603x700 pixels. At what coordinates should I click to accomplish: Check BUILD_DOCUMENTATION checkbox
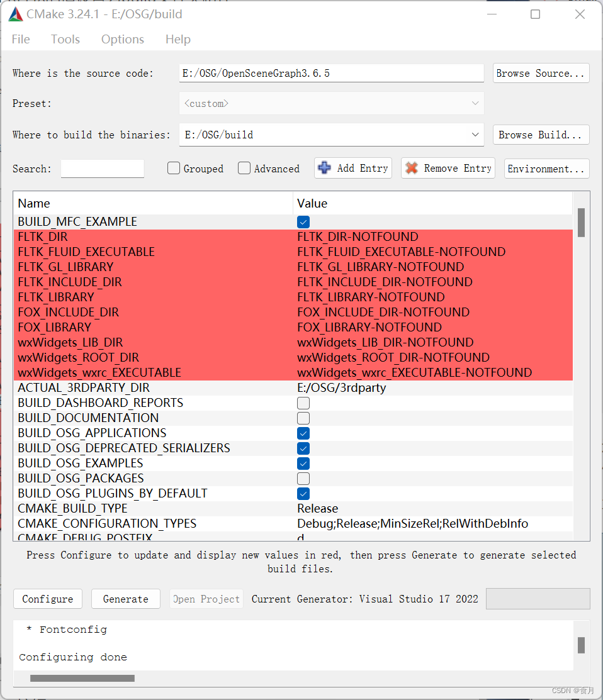[x=303, y=418]
